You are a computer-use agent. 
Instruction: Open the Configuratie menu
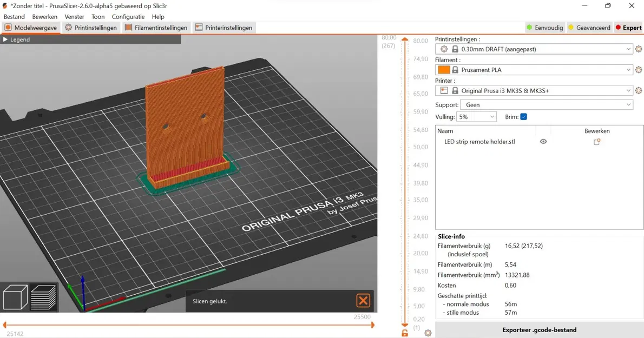(x=128, y=17)
